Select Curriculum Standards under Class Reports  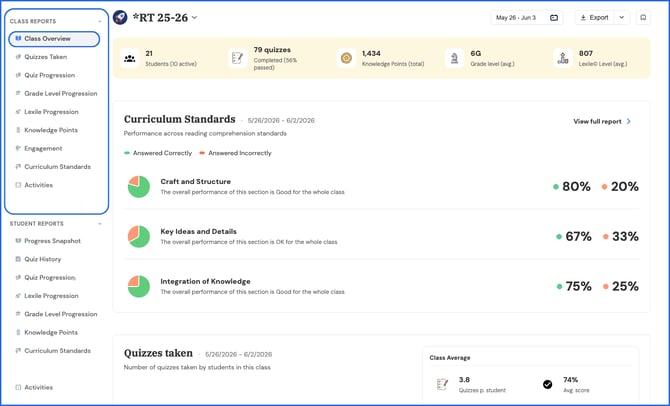[x=57, y=167]
